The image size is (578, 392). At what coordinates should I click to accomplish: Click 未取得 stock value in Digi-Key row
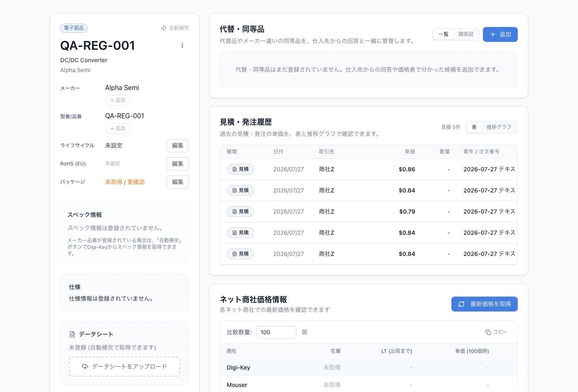point(332,368)
